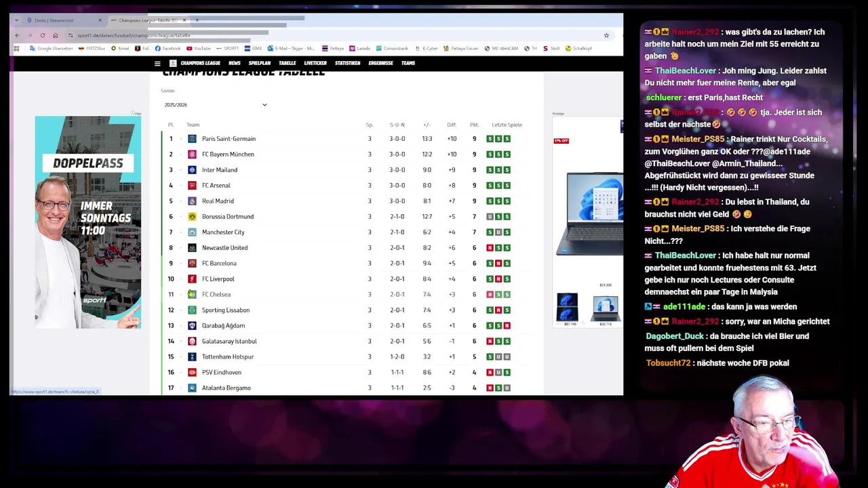Click the Paris Saint-Germain club crest
This screenshot has height=488, width=868.
click(192, 138)
